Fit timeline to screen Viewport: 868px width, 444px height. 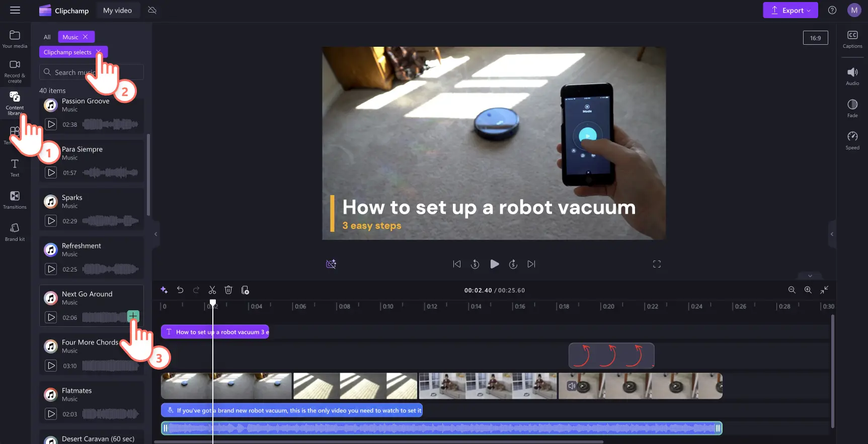824,290
